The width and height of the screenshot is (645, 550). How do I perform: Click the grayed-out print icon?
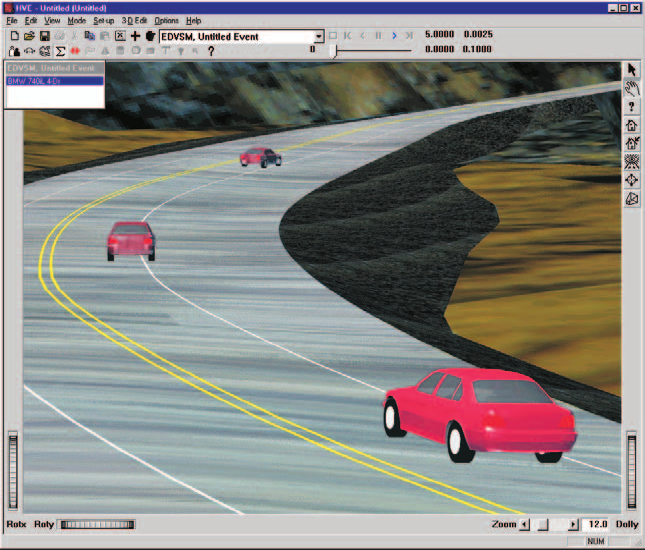(x=60, y=36)
